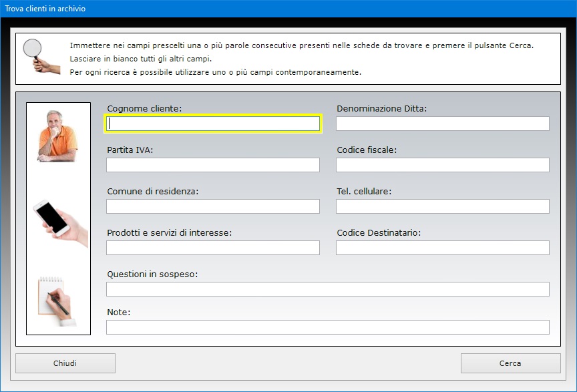The width and height of the screenshot is (577, 392).
Task: Click the 'Per ogni ricerca è possibile' line
Action: (216, 72)
